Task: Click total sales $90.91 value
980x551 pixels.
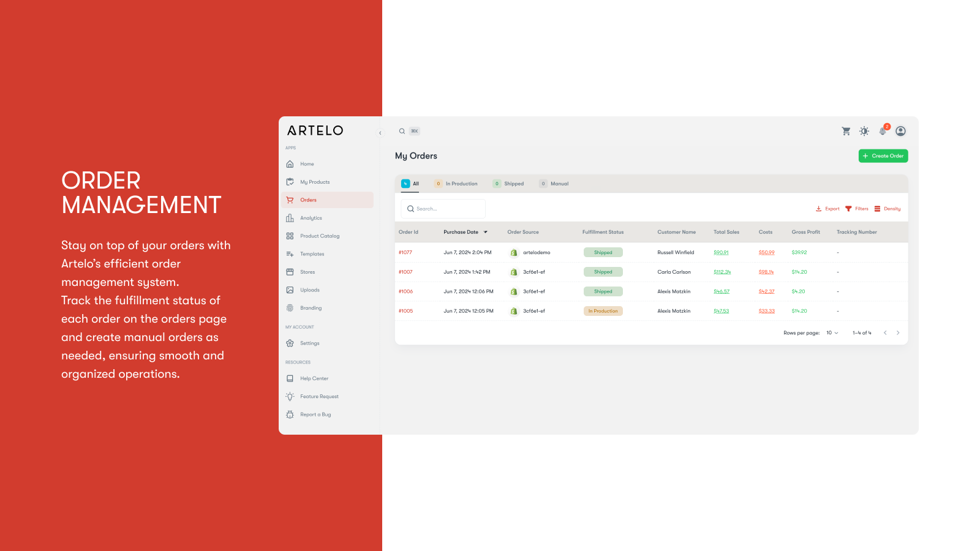Action: coord(721,252)
